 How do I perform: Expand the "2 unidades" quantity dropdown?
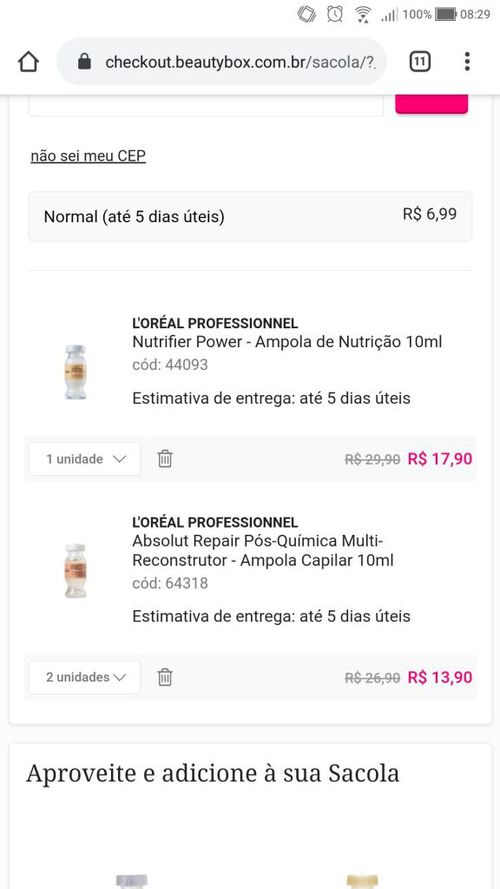[x=84, y=677]
